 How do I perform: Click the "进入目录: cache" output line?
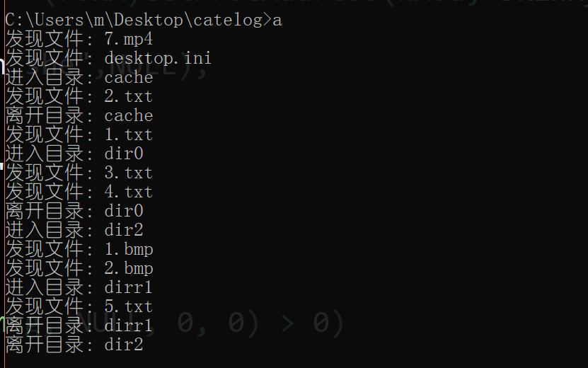(x=79, y=77)
